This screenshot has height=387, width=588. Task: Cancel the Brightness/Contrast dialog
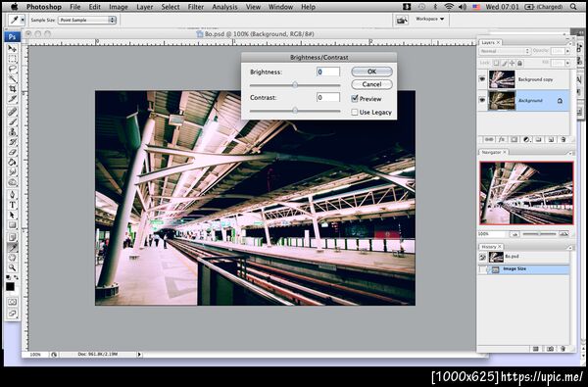coord(371,84)
